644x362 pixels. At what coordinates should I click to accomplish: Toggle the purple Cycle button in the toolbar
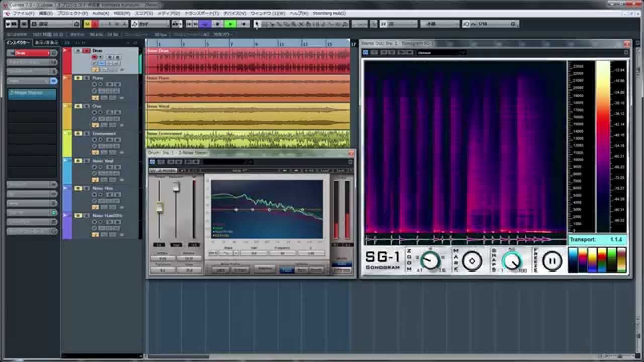click(205, 24)
